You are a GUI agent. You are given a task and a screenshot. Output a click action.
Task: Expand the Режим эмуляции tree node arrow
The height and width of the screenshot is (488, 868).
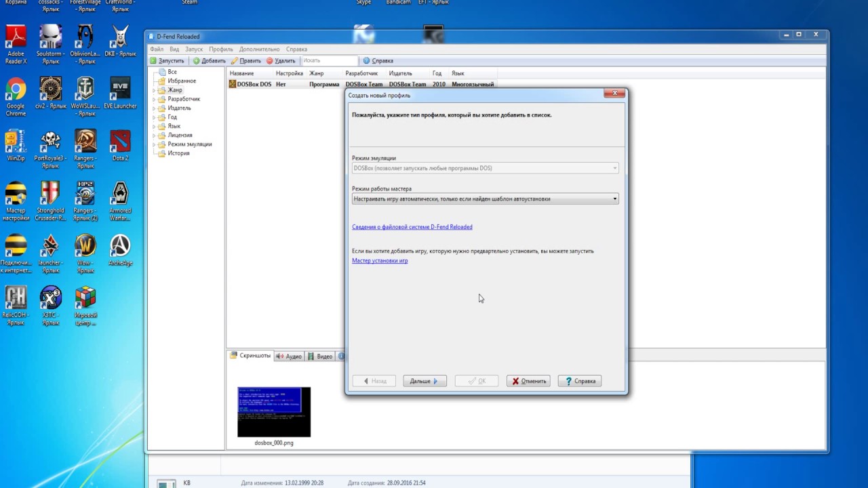154,144
